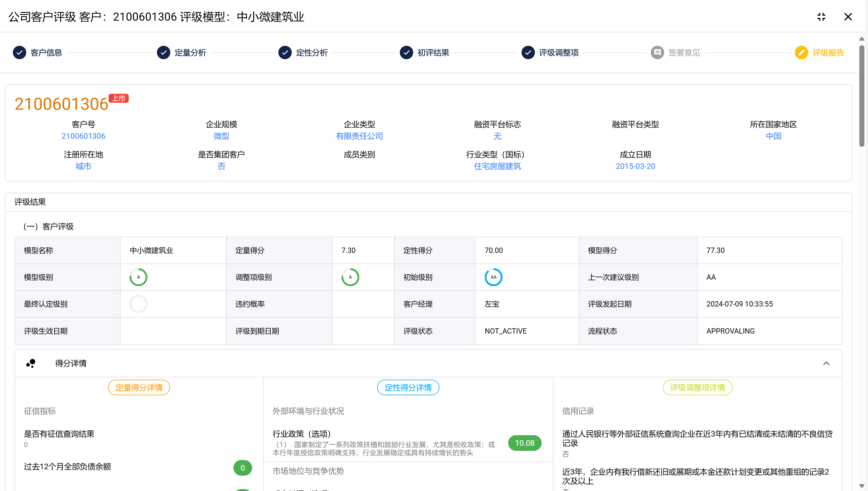Viewport: 868px width, 491px height.
Task: Click the 初始级别 AA rating circle
Action: (493, 277)
